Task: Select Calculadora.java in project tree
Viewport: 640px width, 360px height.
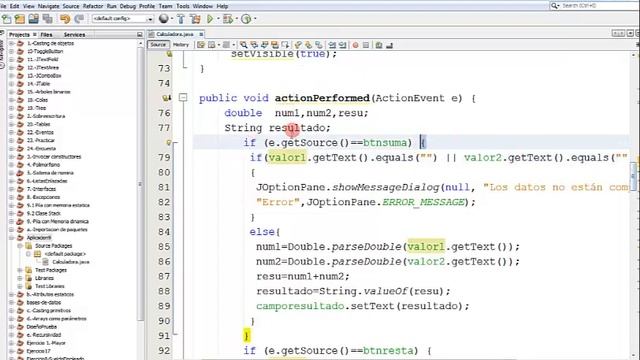Action: [71, 262]
